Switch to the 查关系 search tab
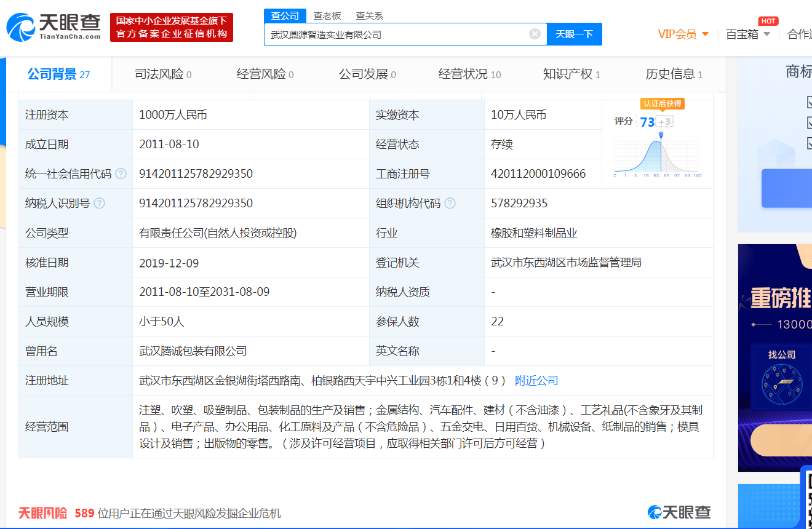The height and width of the screenshot is (529, 812). tap(369, 15)
